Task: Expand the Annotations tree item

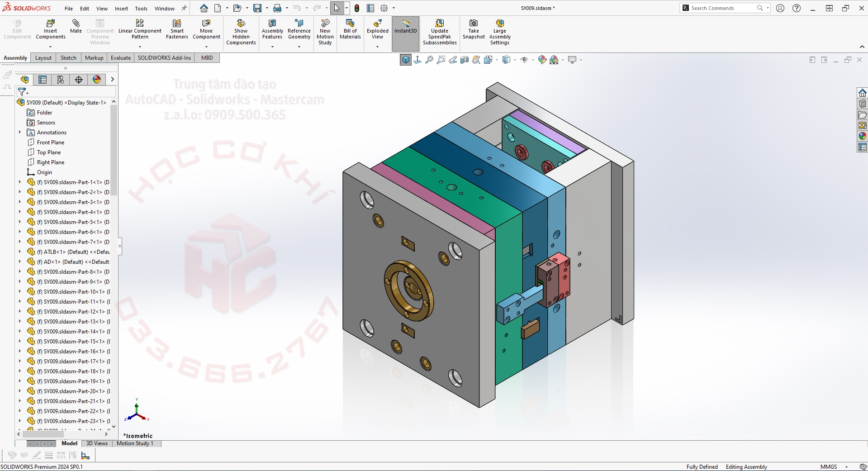Action: [x=20, y=133]
